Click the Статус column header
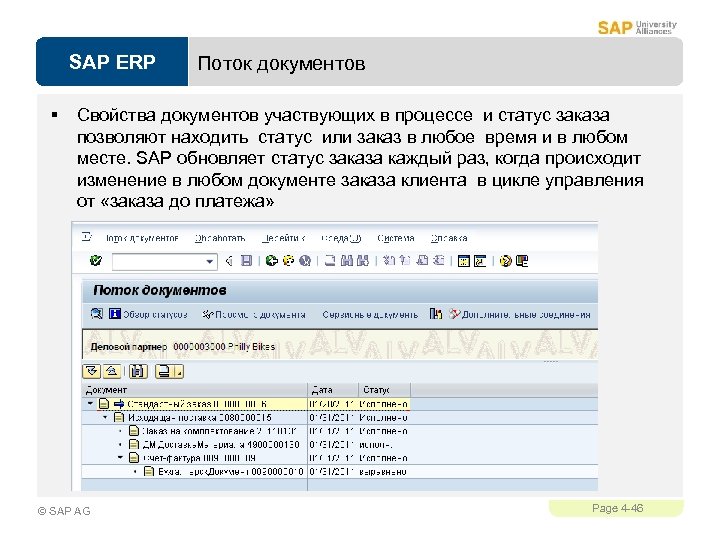This screenshot has width=720, height=540. [x=384, y=390]
